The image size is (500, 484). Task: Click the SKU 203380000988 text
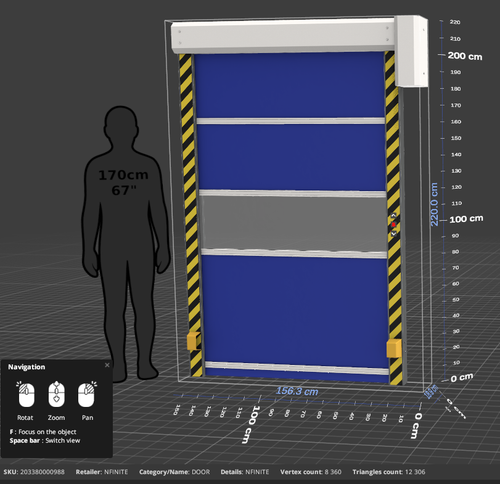pyautogui.click(x=34, y=472)
